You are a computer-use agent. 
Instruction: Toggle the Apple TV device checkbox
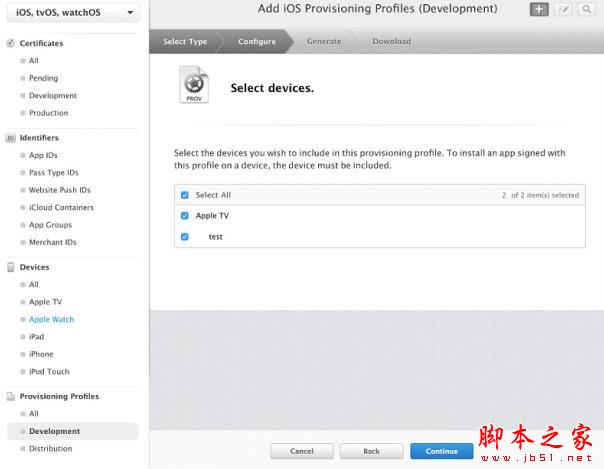(185, 216)
